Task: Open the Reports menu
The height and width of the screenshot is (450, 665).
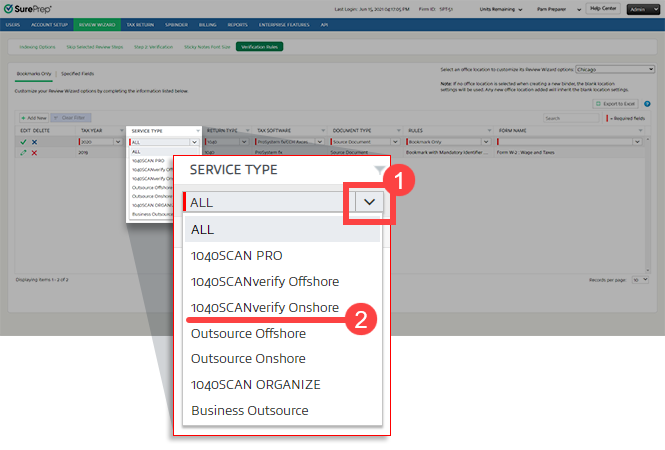Action: coord(238,25)
